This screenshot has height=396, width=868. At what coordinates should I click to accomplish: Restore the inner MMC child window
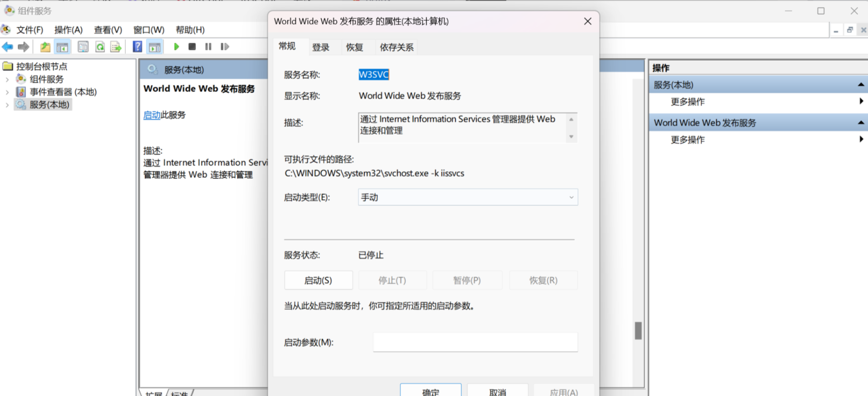click(x=850, y=30)
